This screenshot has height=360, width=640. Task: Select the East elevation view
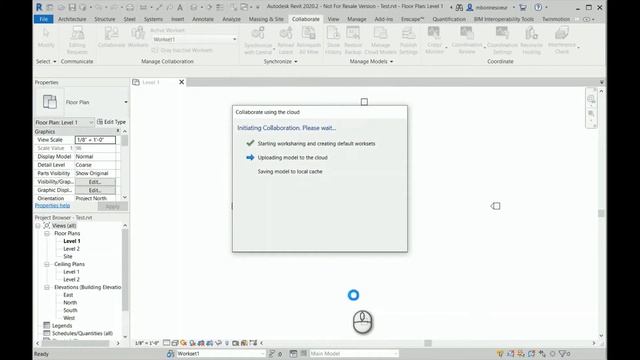click(68, 295)
